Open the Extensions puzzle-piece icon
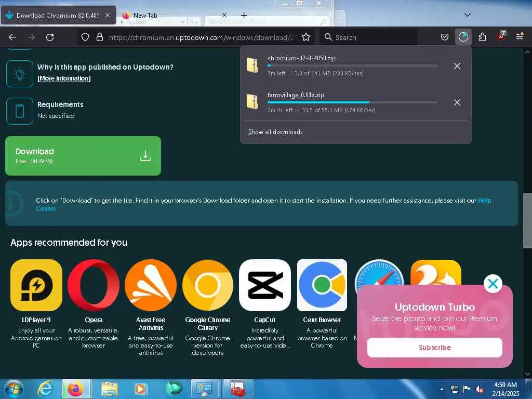The image size is (532, 399). click(x=482, y=37)
